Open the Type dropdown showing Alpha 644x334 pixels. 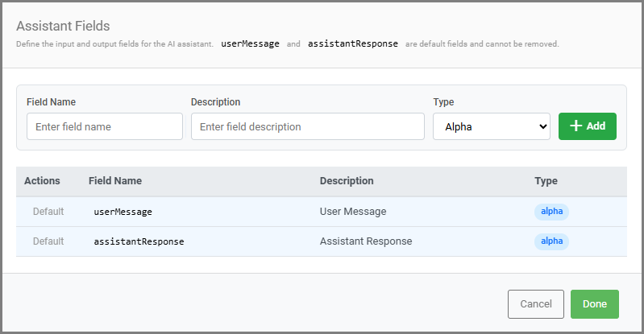[x=492, y=126]
